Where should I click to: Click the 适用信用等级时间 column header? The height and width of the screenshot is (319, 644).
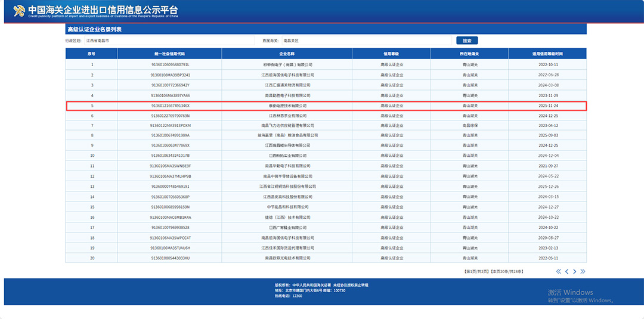coord(547,54)
